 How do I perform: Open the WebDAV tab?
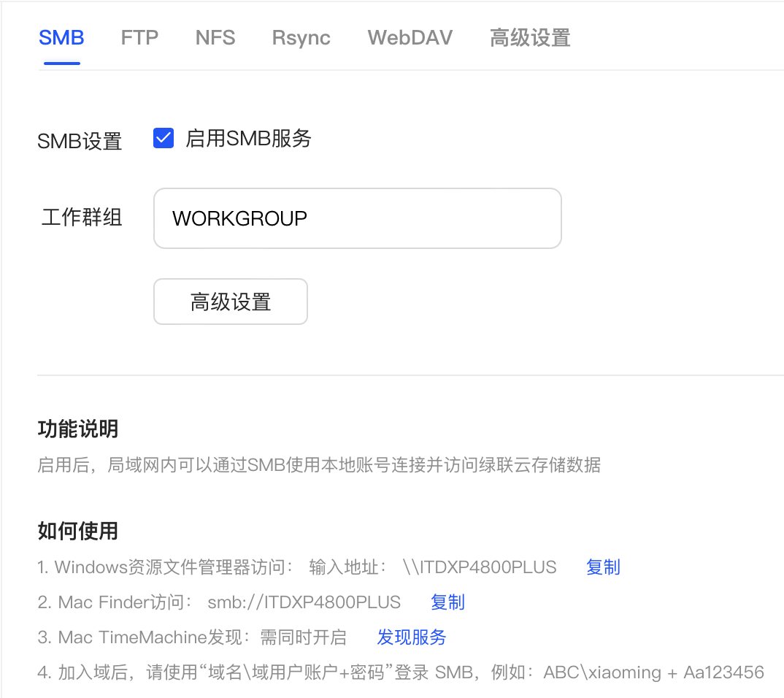[410, 38]
